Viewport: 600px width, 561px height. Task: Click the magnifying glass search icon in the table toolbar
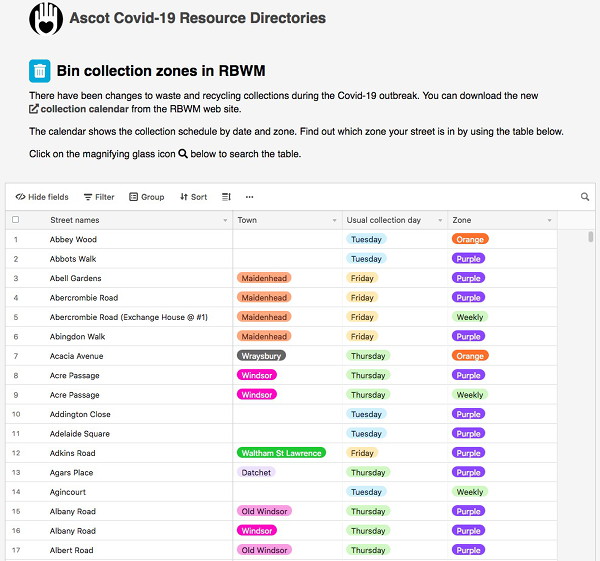pyautogui.click(x=585, y=197)
